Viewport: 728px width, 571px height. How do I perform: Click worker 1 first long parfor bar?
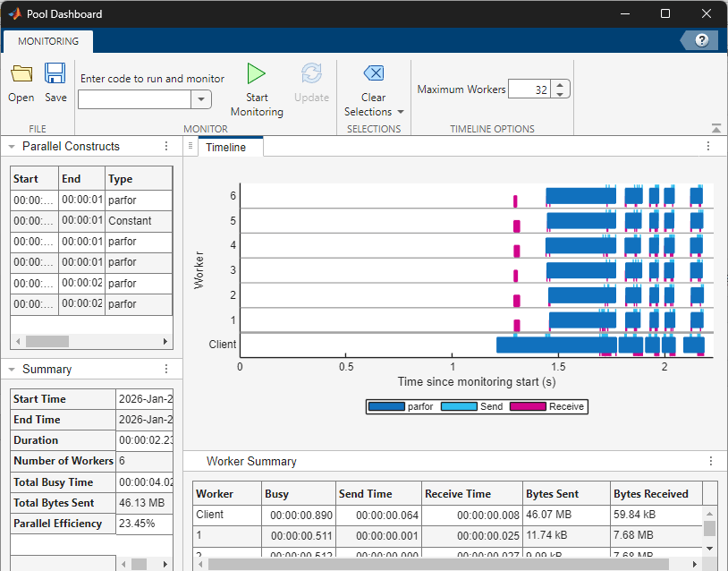click(x=583, y=320)
